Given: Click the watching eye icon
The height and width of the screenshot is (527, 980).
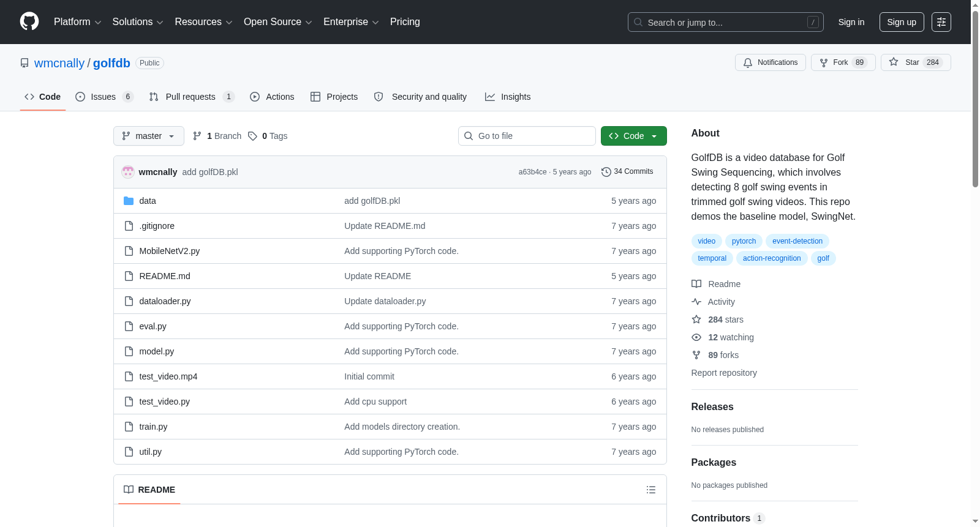Looking at the screenshot, I should point(696,337).
